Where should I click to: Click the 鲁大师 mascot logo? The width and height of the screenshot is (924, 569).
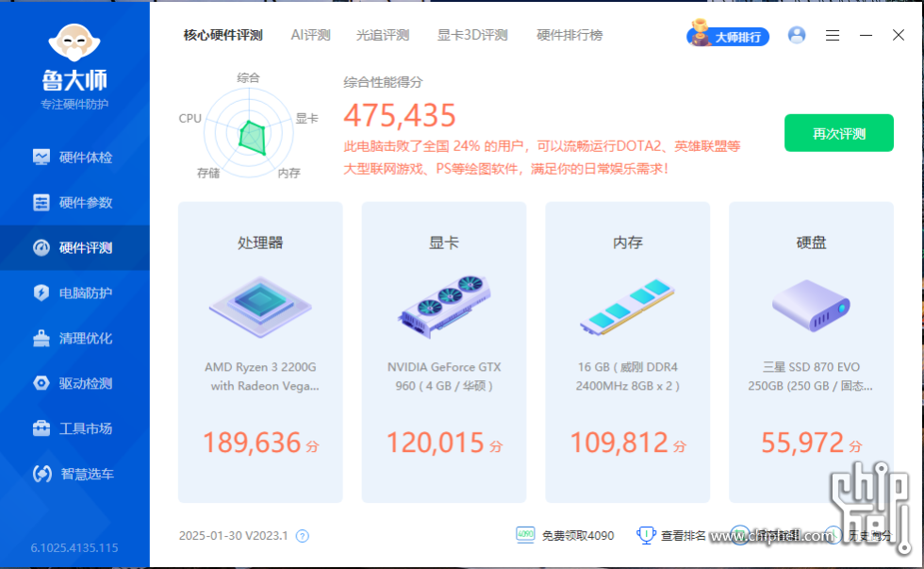(x=74, y=42)
